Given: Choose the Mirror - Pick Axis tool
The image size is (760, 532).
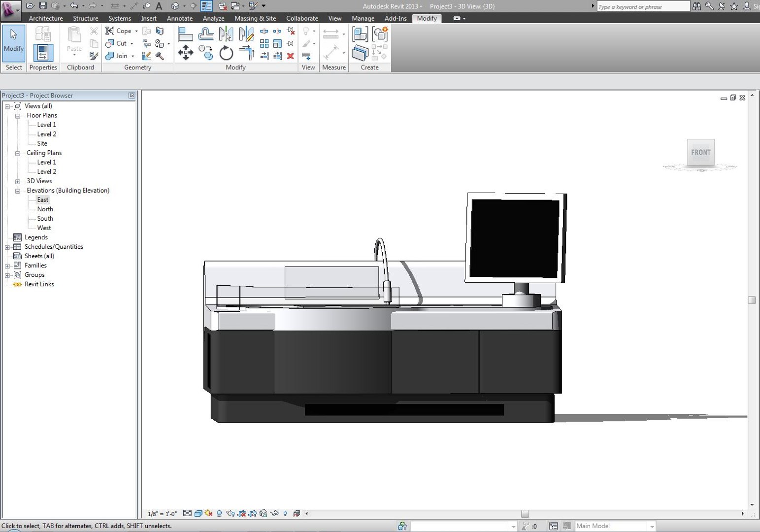Looking at the screenshot, I should (x=226, y=34).
